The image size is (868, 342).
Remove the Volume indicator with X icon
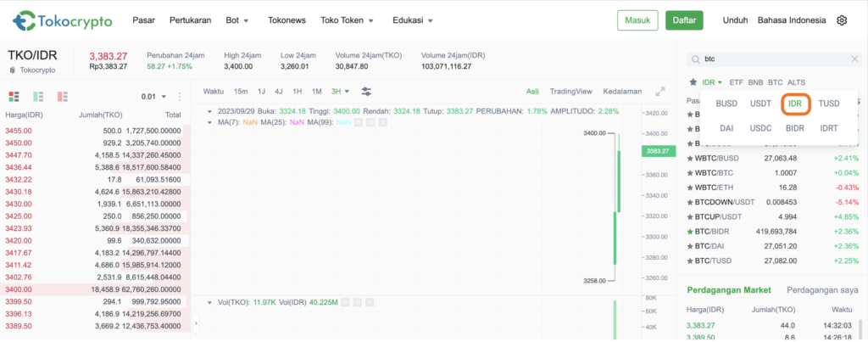coord(370,302)
